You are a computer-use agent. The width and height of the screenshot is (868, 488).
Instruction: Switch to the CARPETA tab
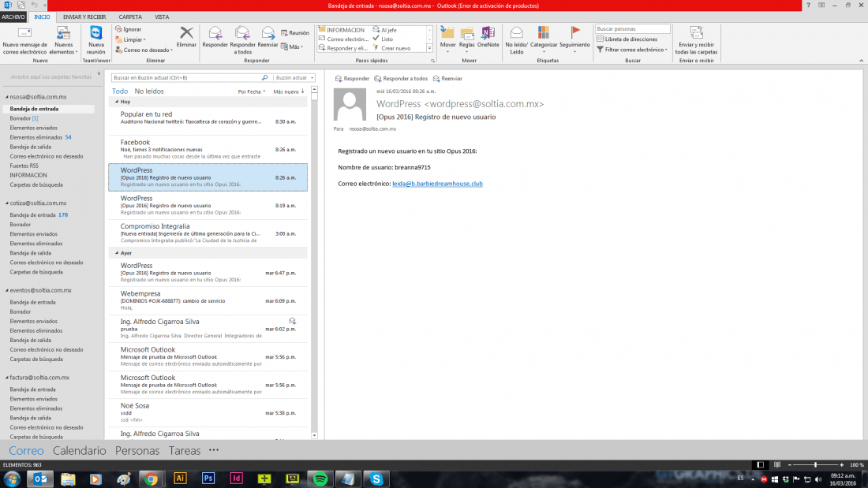tap(130, 17)
